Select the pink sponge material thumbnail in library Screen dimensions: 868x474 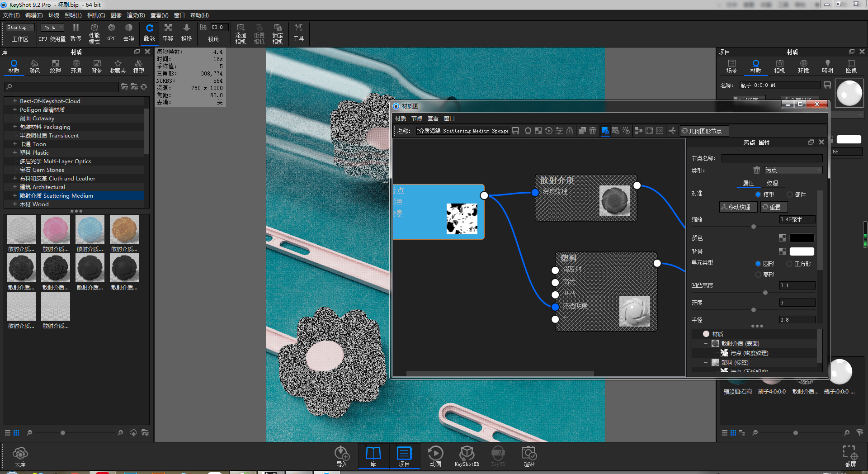click(x=55, y=229)
